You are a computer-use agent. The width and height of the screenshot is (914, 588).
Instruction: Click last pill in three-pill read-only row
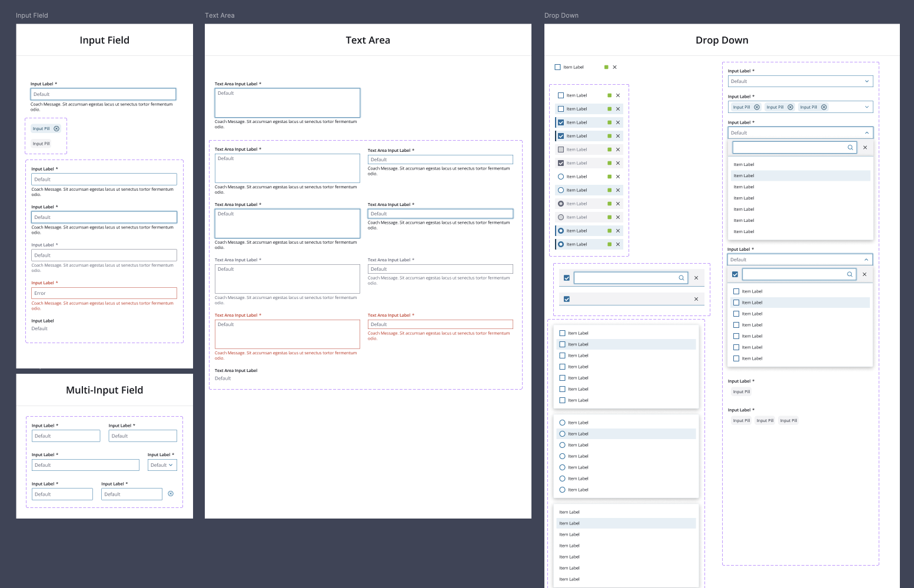point(789,420)
